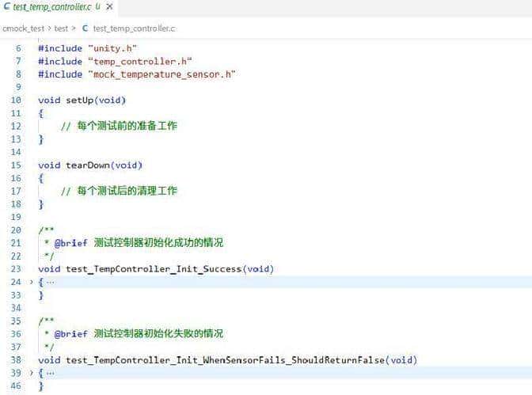Select the test_temp_controller.c editor tab
The height and width of the screenshot is (395, 532).
click(x=59, y=7)
